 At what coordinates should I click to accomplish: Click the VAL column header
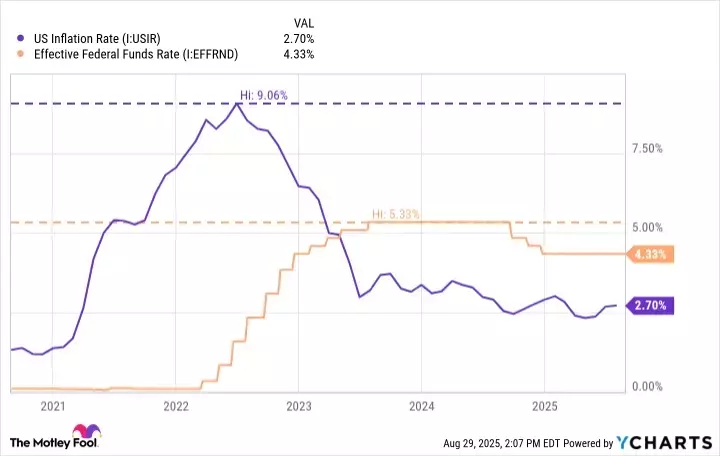point(302,20)
